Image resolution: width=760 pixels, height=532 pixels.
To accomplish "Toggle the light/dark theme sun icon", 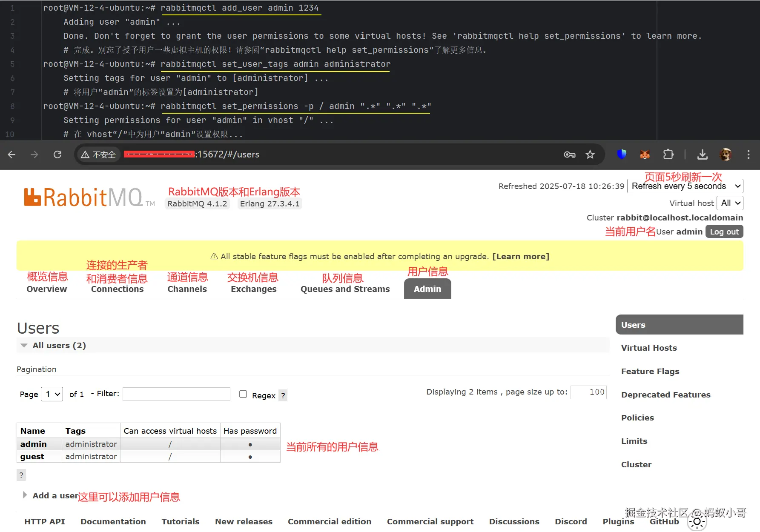I will coord(697,522).
